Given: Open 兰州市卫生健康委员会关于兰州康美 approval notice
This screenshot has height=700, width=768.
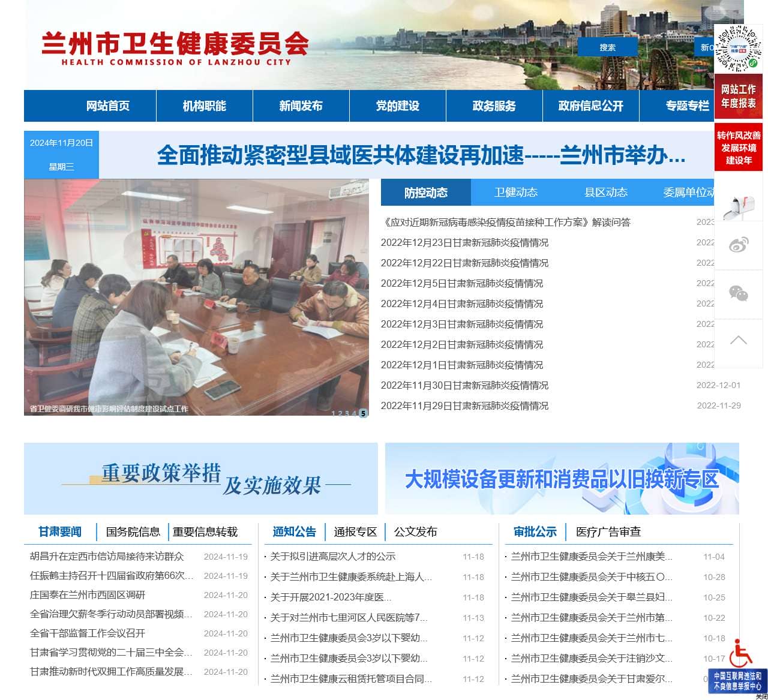Looking at the screenshot, I should 592,556.
